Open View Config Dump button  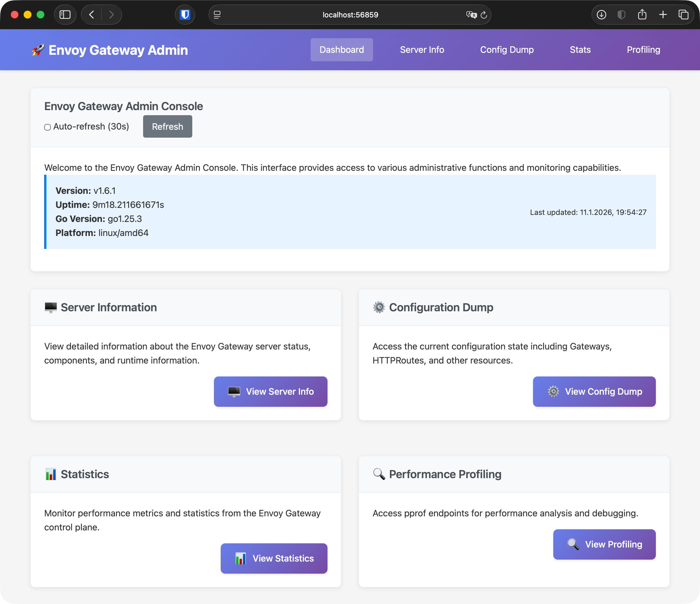(594, 391)
